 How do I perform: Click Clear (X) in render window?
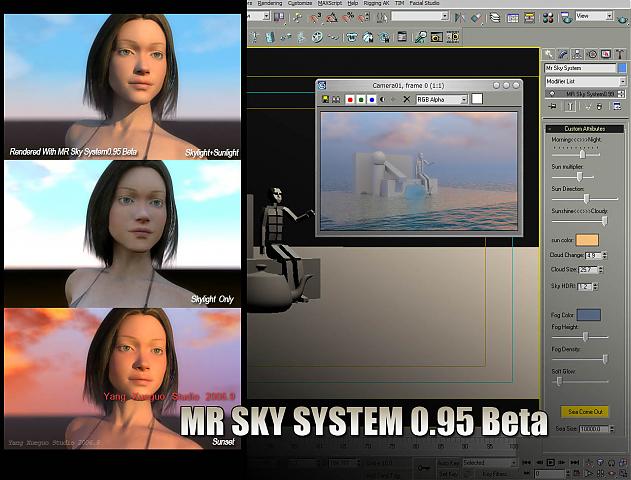pos(406,99)
